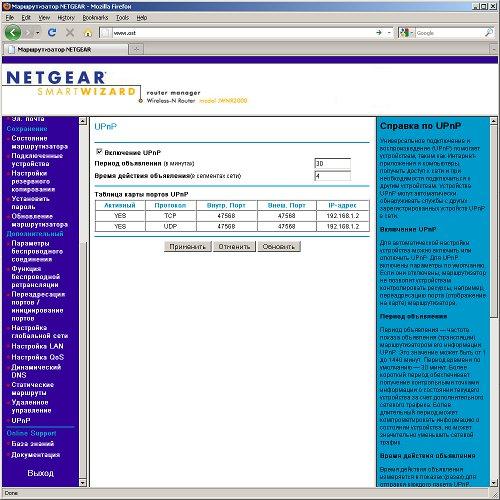The height and width of the screenshot is (500, 500).
Task: Click the Выход logout link
Action: pyautogui.click(x=40, y=473)
